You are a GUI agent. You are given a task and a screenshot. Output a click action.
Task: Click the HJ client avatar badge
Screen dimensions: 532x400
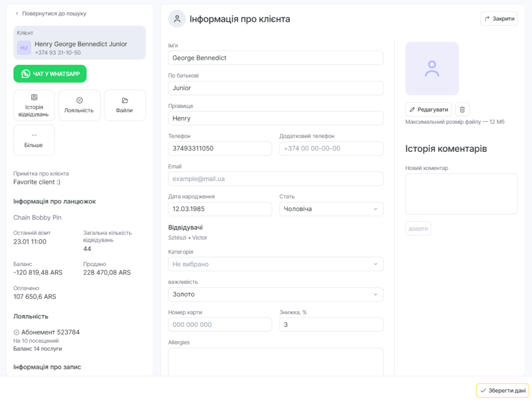click(24, 48)
